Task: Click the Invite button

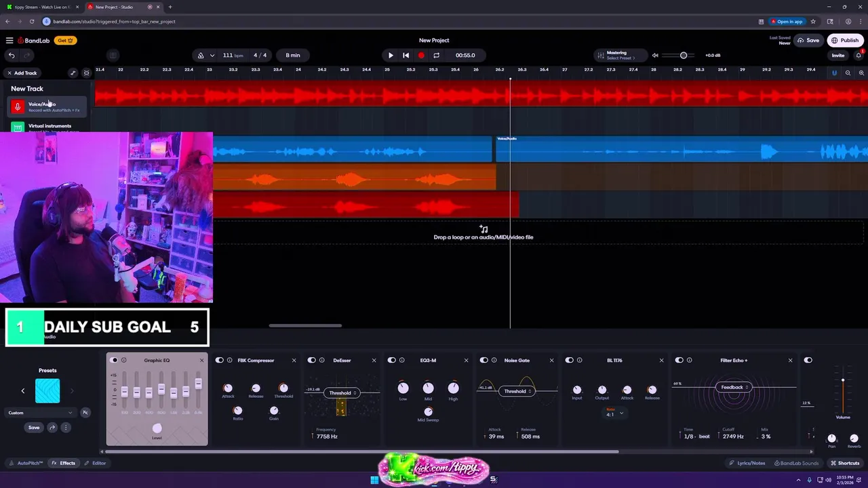Action: 838,56
